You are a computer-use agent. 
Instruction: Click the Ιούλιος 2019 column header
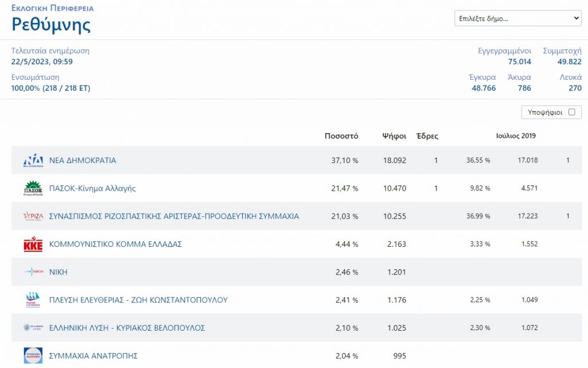(x=516, y=136)
